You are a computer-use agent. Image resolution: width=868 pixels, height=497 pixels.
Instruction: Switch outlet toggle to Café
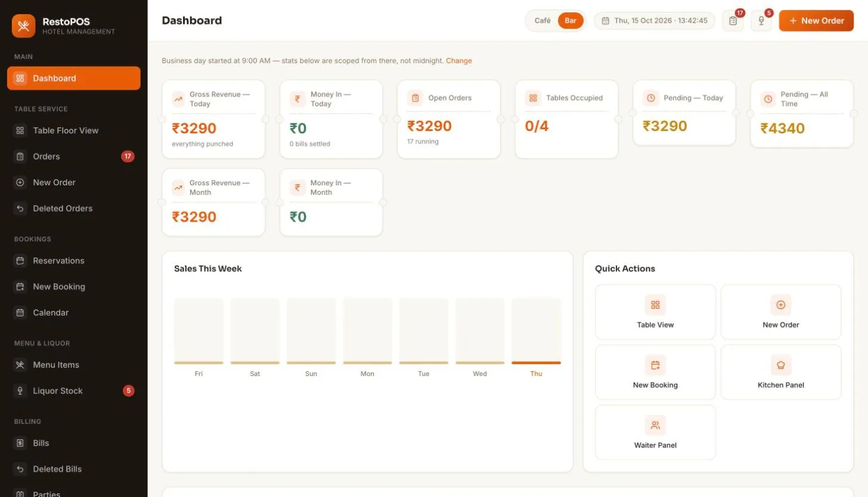point(542,21)
